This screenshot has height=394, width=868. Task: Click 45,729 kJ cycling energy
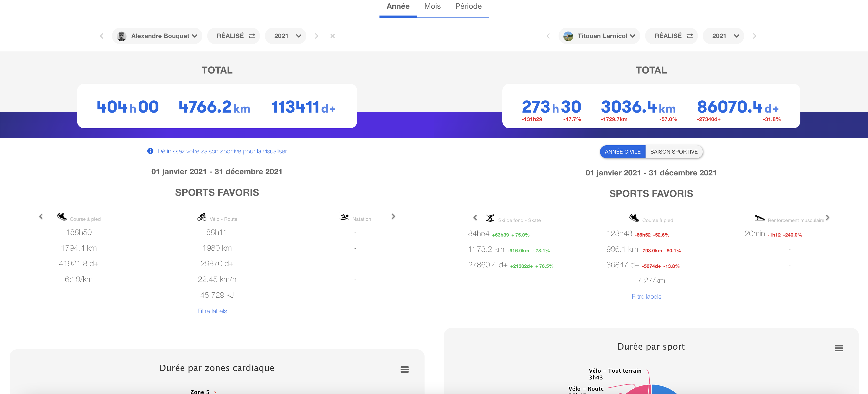[217, 295]
